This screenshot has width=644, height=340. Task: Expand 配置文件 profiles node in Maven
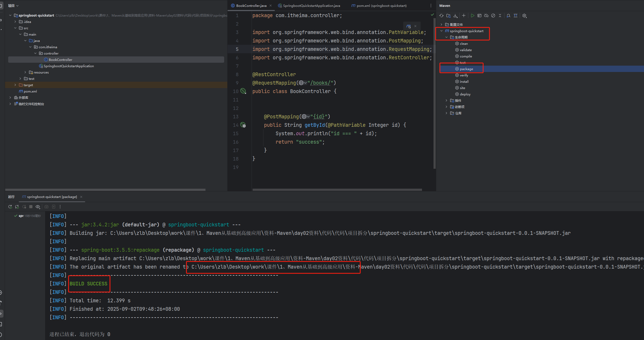click(x=441, y=25)
